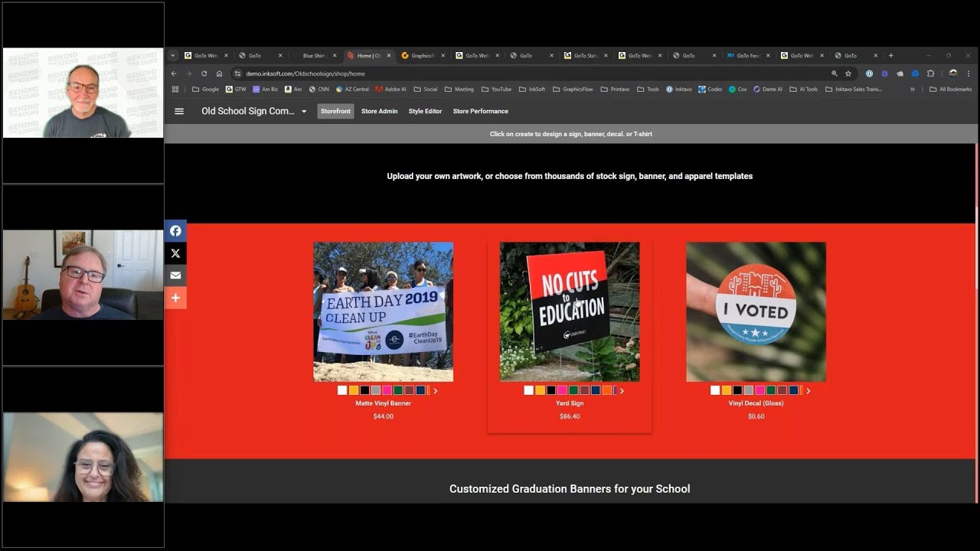Image resolution: width=980 pixels, height=551 pixels.
Task: Open the Store Admin tab
Action: (379, 111)
